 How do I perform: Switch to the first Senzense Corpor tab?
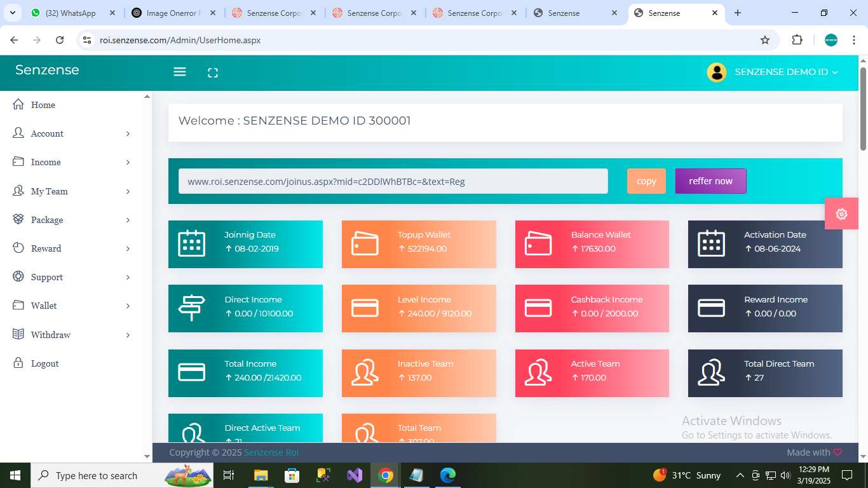click(274, 13)
